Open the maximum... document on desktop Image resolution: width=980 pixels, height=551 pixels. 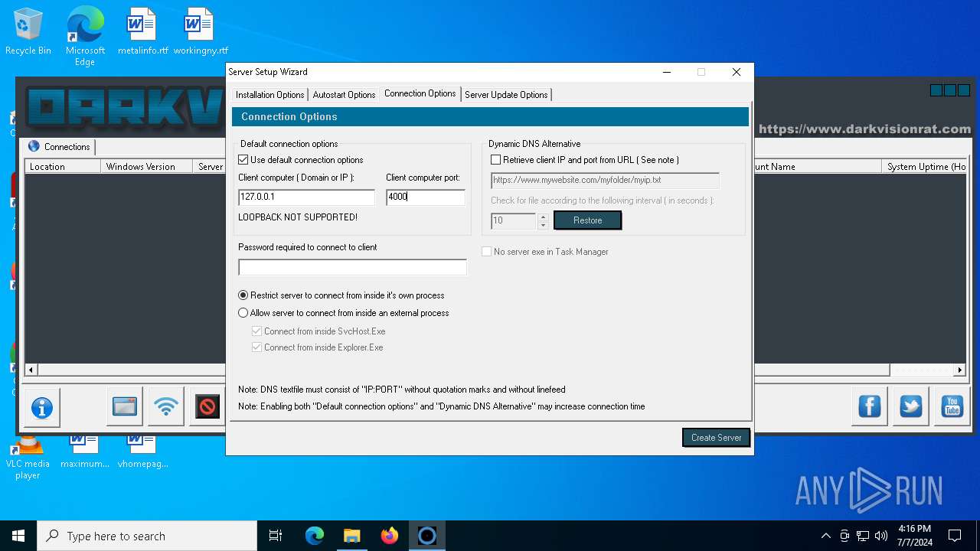click(84, 452)
